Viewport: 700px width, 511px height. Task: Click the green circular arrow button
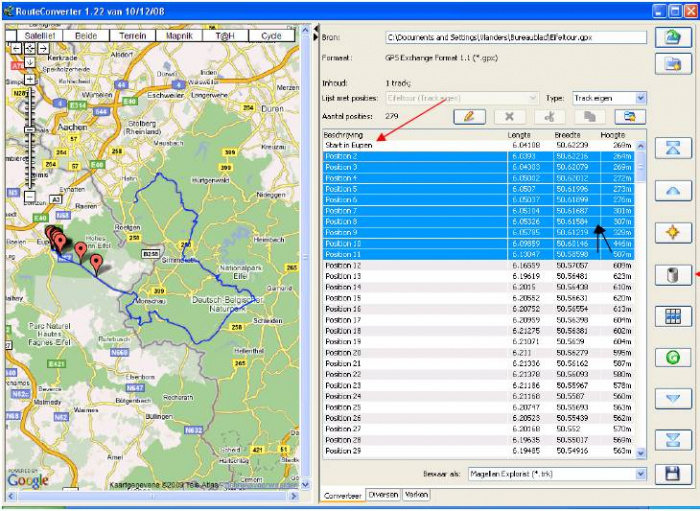coord(673,357)
